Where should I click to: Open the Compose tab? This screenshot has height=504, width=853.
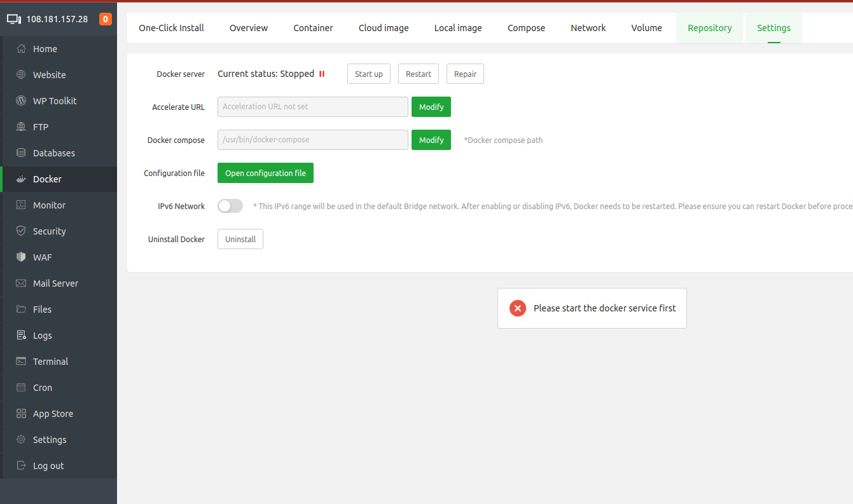tap(527, 28)
